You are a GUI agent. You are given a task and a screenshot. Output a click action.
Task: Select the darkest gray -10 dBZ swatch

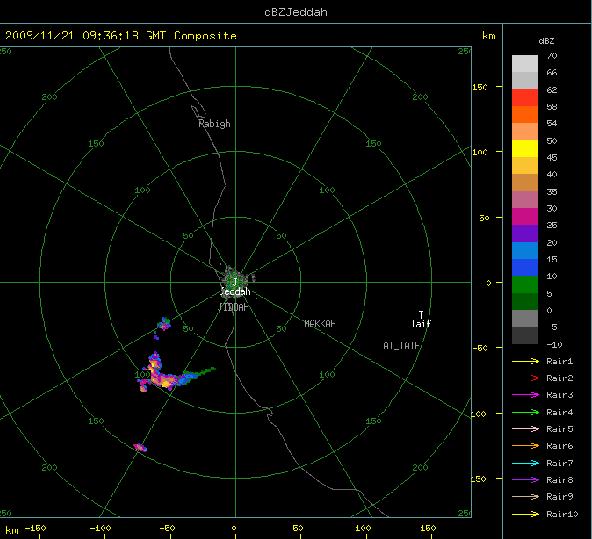(x=525, y=336)
